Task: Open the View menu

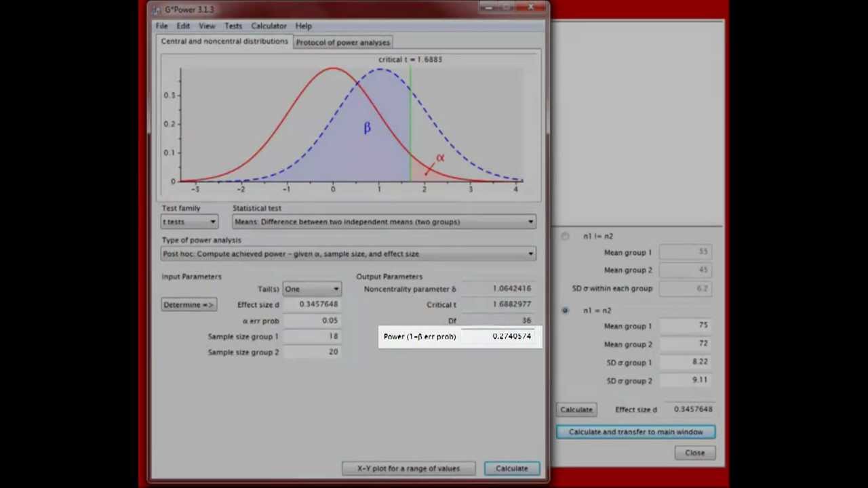Action: pos(207,26)
